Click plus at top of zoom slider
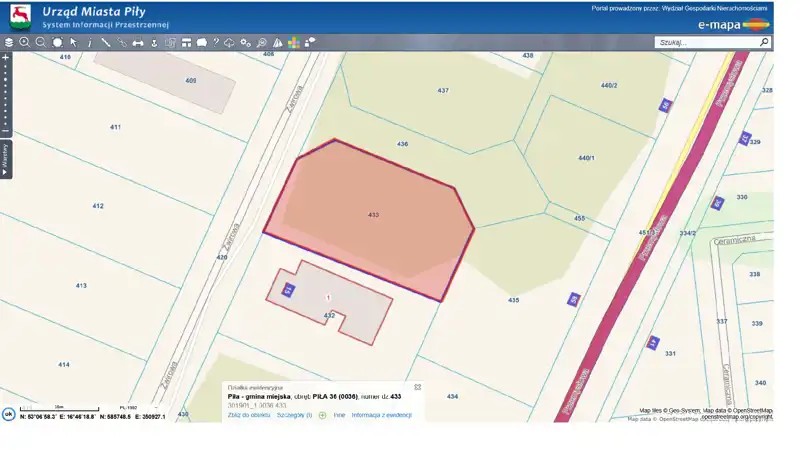Image resolution: width=800 pixels, height=450 pixels. point(5,58)
